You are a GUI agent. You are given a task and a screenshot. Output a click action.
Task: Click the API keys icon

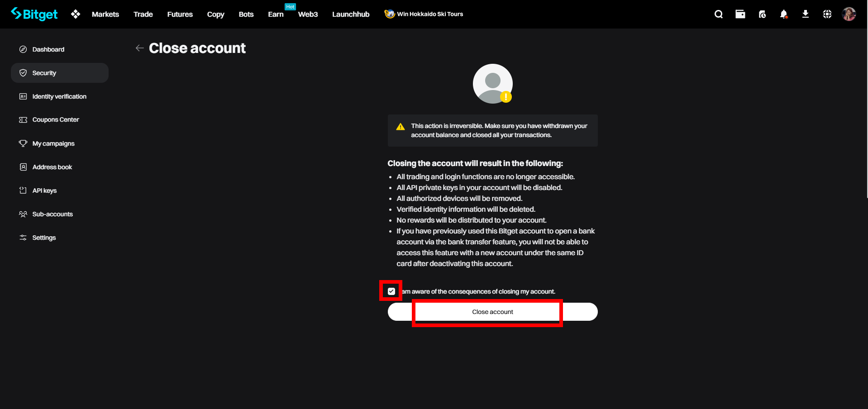tap(23, 190)
